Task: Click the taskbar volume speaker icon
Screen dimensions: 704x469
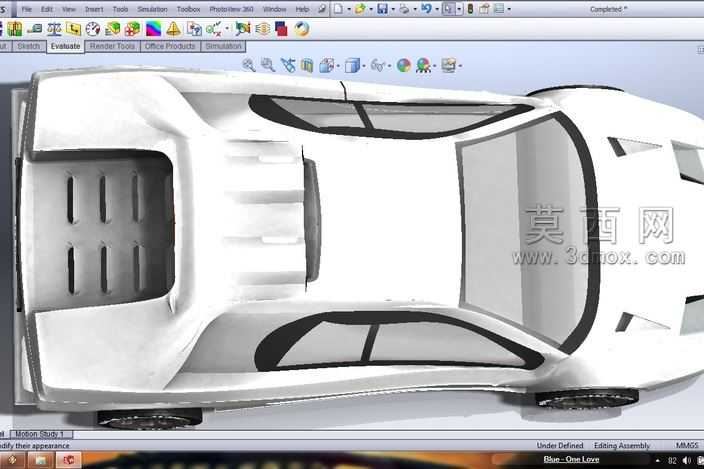Action: (x=686, y=460)
